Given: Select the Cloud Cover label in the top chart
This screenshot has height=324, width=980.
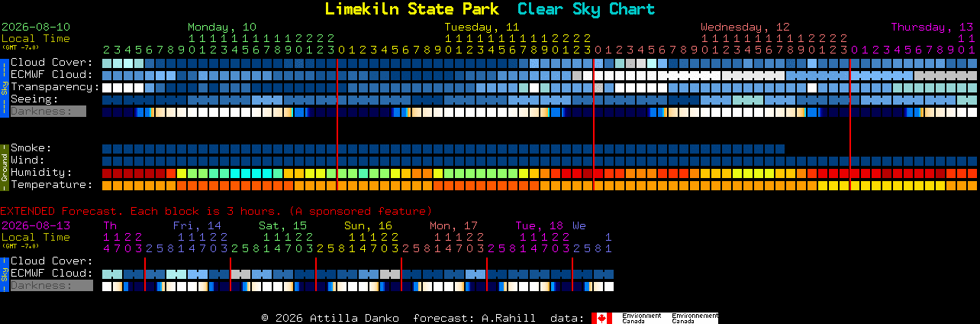Looking at the screenshot, I should pos(52,63).
